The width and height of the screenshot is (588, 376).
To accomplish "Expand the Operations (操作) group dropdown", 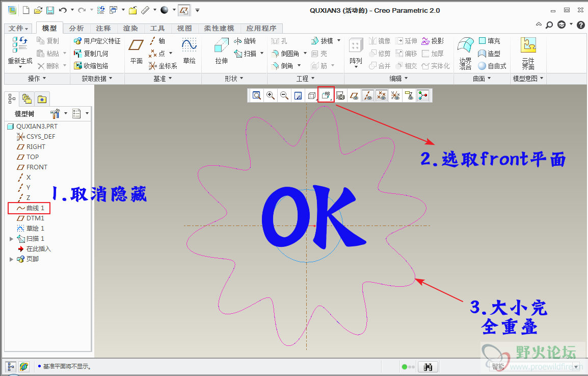I will click(37, 79).
